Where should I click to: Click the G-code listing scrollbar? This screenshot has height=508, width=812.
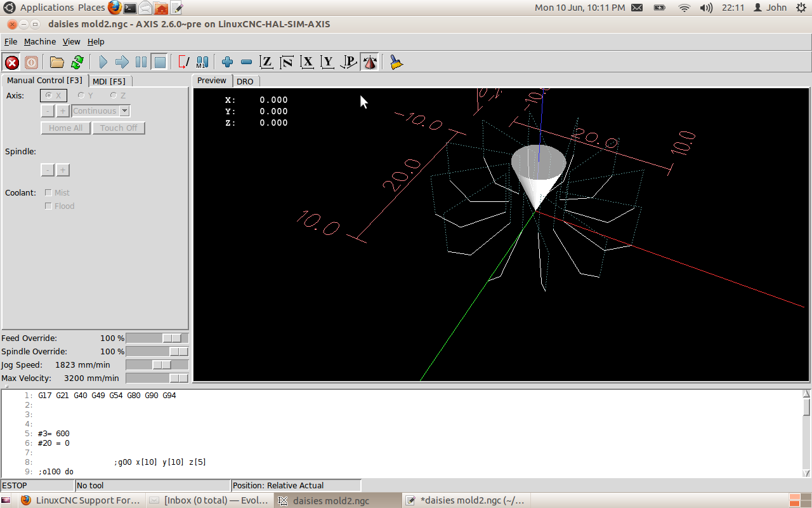(x=806, y=434)
